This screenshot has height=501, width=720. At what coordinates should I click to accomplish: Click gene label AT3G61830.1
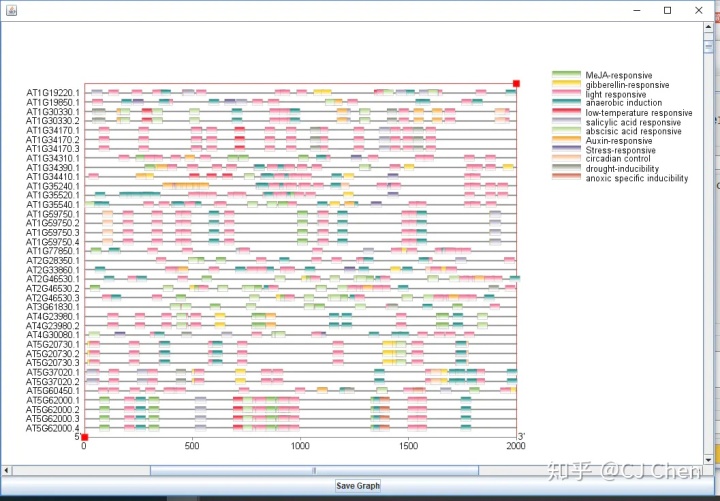pyautogui.click(x=53, y=307)
